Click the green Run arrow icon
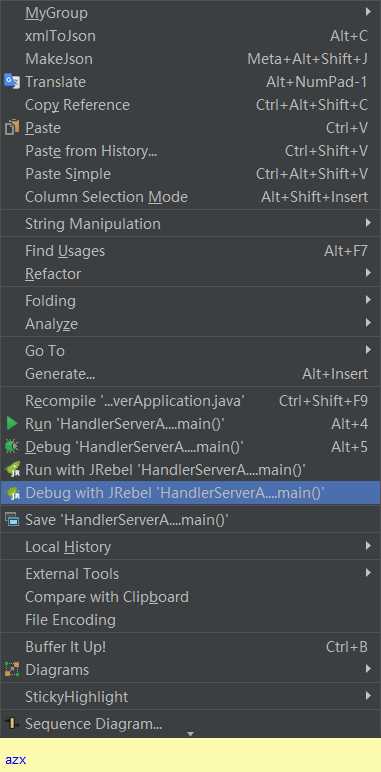Image resolution: width=381 pixels, height=772 pixels. coord(12,423)
